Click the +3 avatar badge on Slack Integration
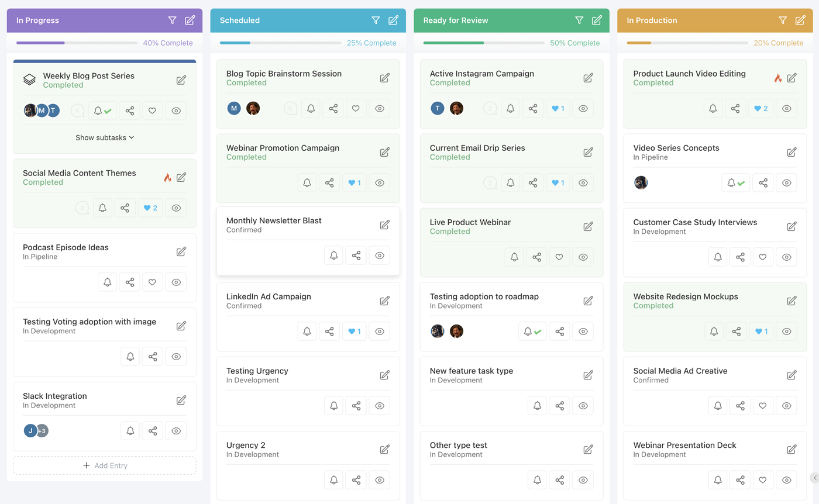This screenshot has width=819, height=504. pyautogui.click(x=42, y=431)
